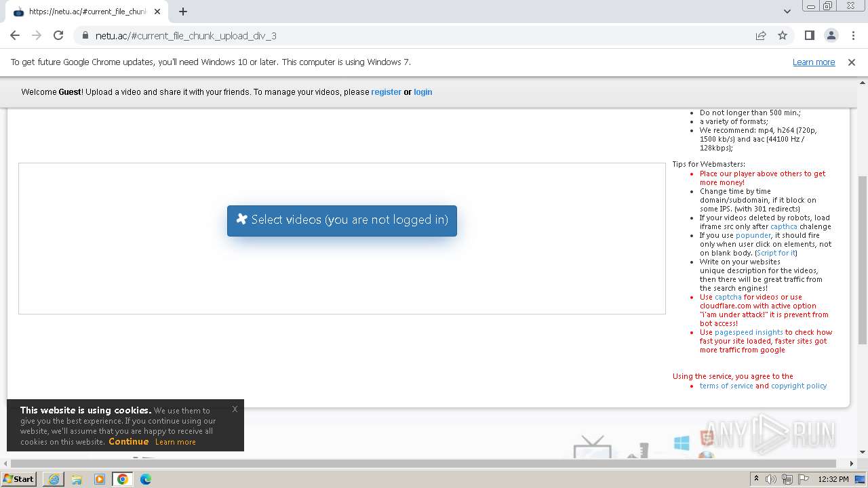Bookmark this tab with the star
868x488 pixels.
click(x=783, y=36)
